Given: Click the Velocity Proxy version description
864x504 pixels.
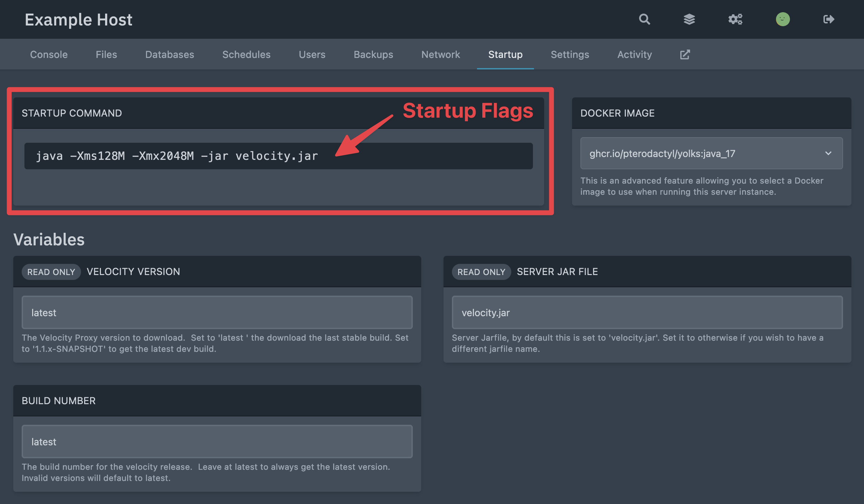Looking at the screenshot, I should 215,343.
